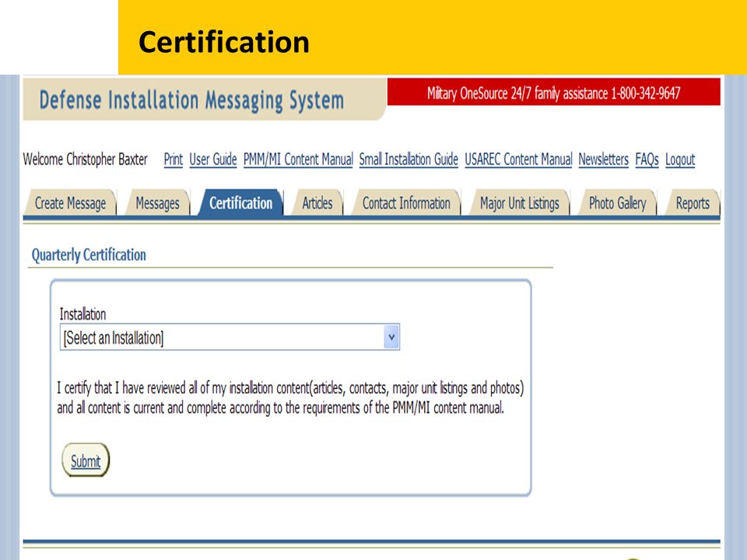Click the 'I certify that I have reviewed' statement
Viewport: 747px width, 560px height.
[290, 397]
